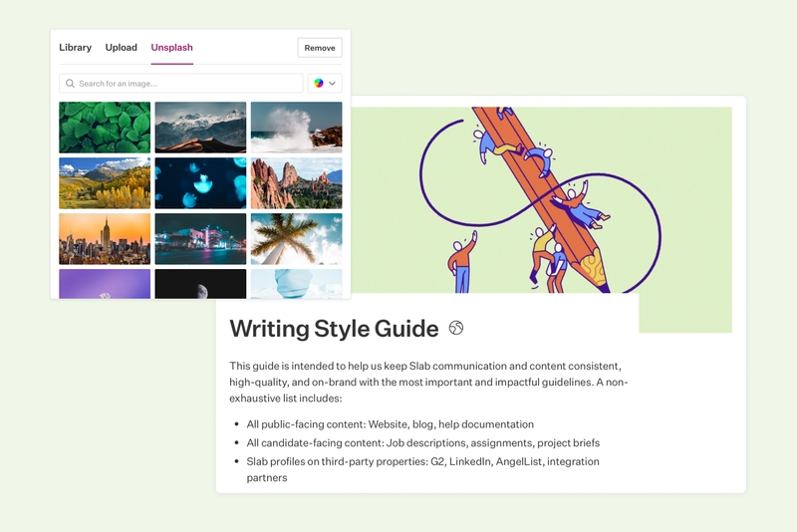
Task: Switch to the Library tab
Action: 75,48
